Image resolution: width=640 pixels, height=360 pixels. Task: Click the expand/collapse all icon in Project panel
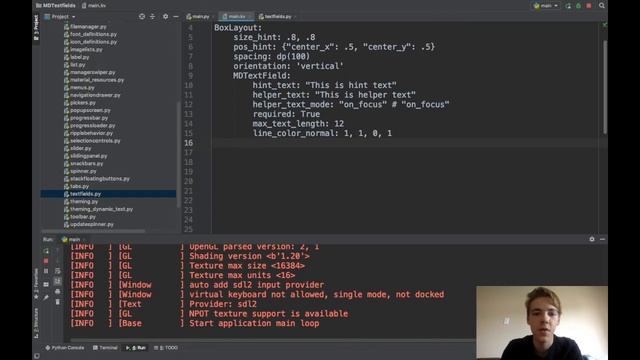tap(152, 16)
